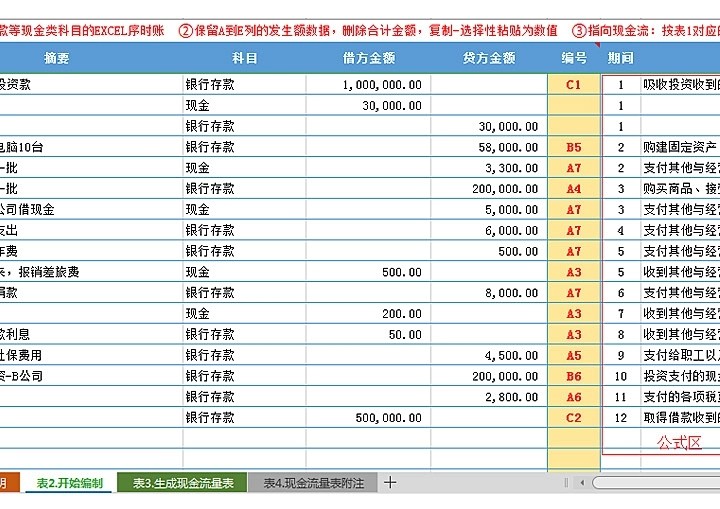The width and height of the screenshot is (720, 509).
Task: Click 200,000.00 in the A4 row
Action: [x=489, y=189]
